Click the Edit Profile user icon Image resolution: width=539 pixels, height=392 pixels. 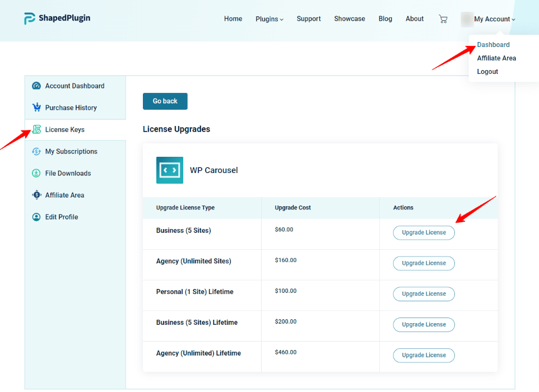[36, 217]
